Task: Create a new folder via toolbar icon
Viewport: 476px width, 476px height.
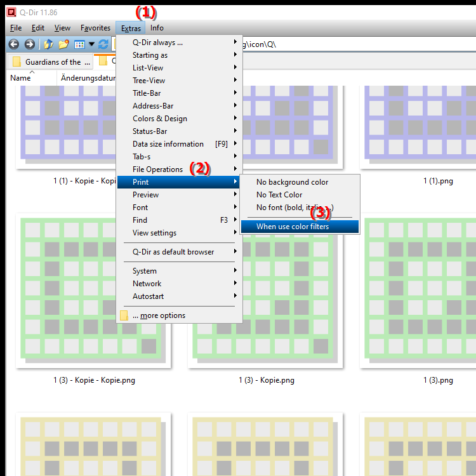Action: 63,44
